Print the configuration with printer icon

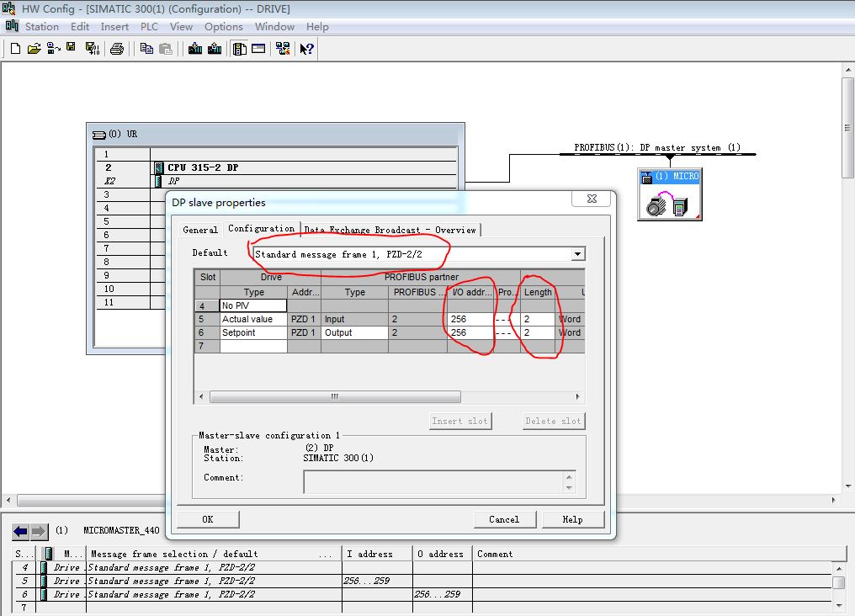[x=117, y=49]
